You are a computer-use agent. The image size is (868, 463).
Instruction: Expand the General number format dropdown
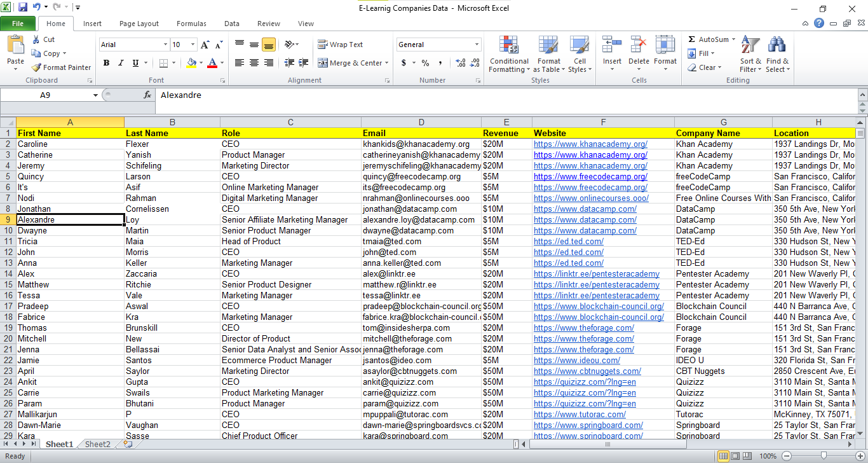pyautogui.click(x=477, y=45)
